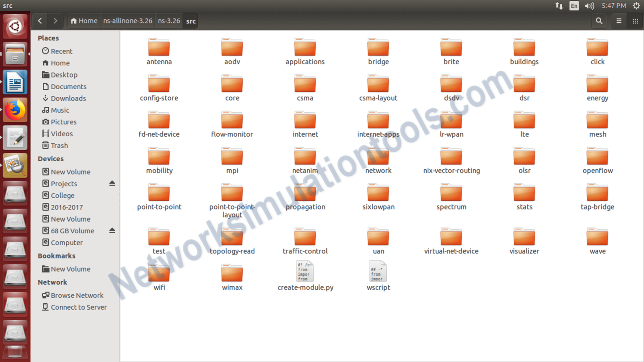The height and width of the screenshot is (362, 644).
Task: Open the traffic-control folder
Action: 305,237
